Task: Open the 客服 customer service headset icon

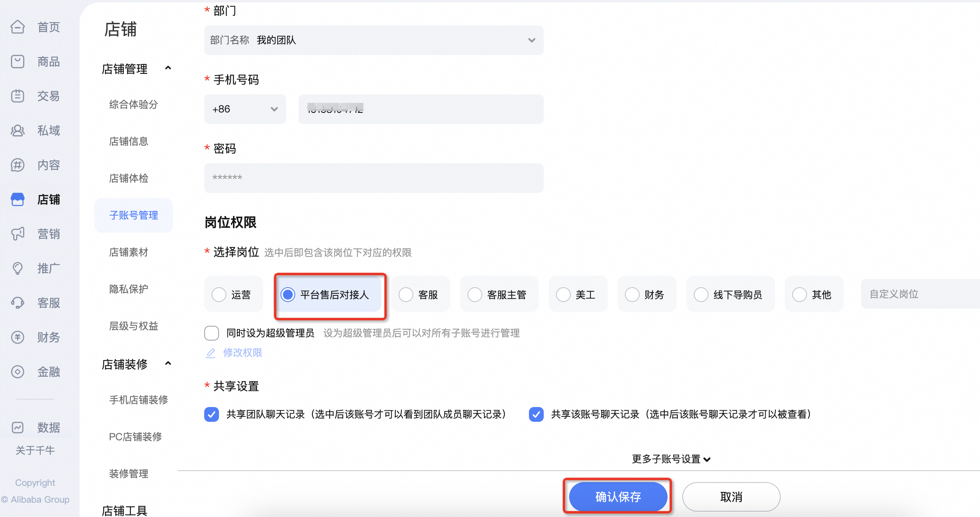Action: coord(18,303)
